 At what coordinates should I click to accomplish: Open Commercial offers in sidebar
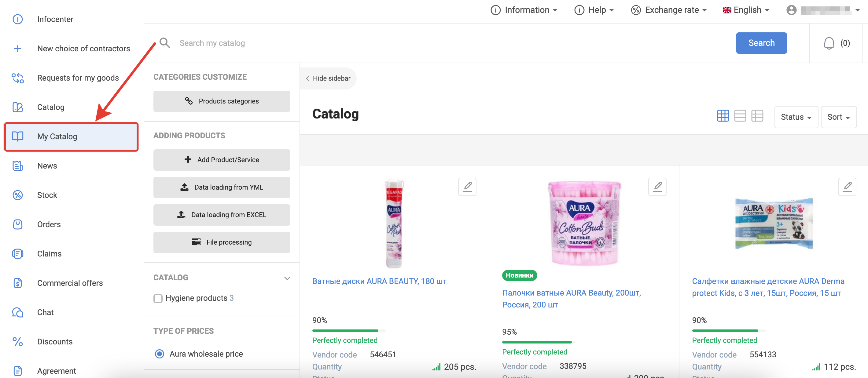coord(70,283)
